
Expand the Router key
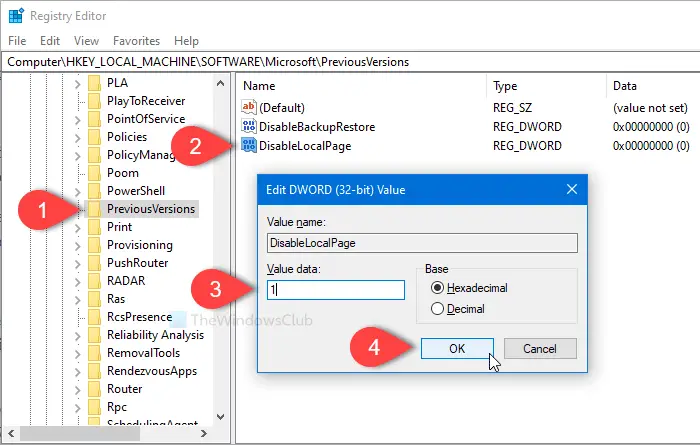pos(78,390)
